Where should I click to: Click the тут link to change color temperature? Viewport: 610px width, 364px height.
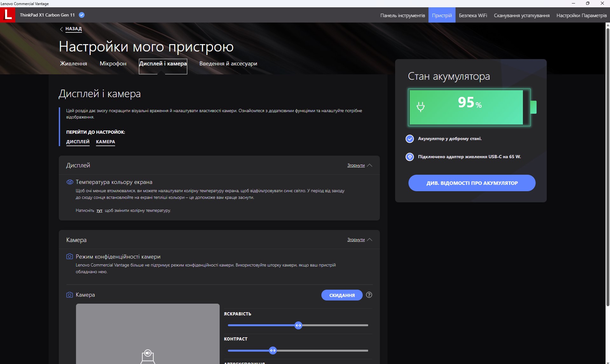click(x=99, y=211)
